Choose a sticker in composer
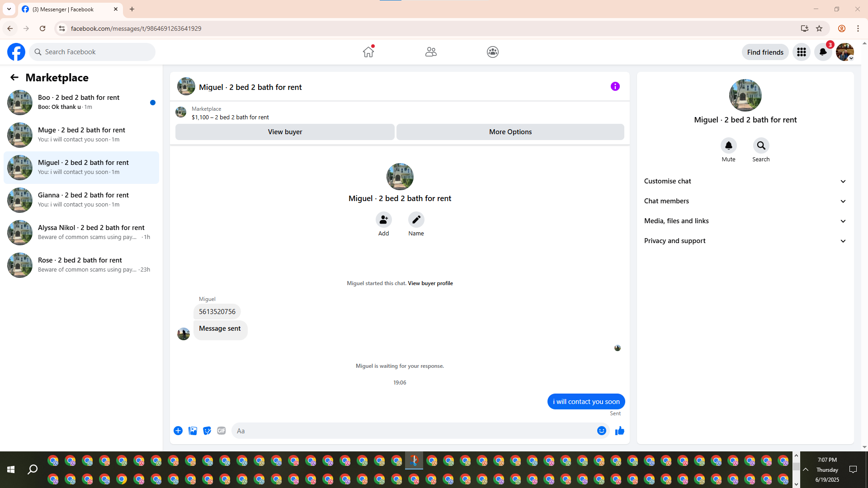The width and height of the screenshot is (868, 488). click(207, 431)
